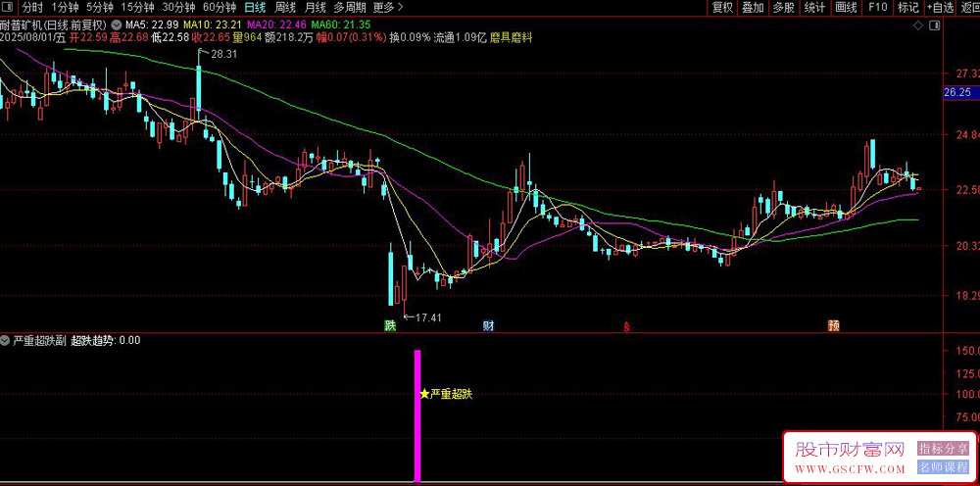Click the turnover rate 换0.09%
980x486 pixels.
[x=410, y=37]
